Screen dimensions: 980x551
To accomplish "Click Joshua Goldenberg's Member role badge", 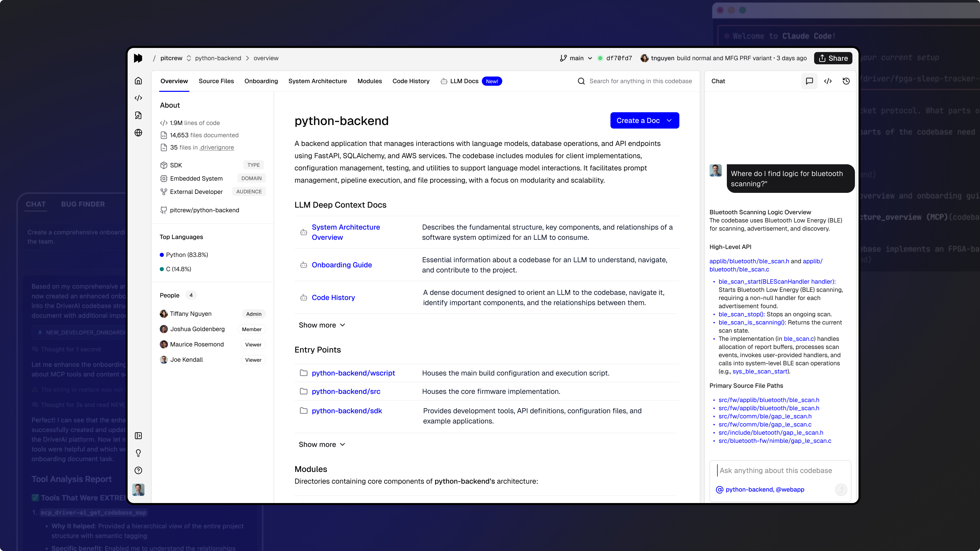I will (x=251, y=329).
